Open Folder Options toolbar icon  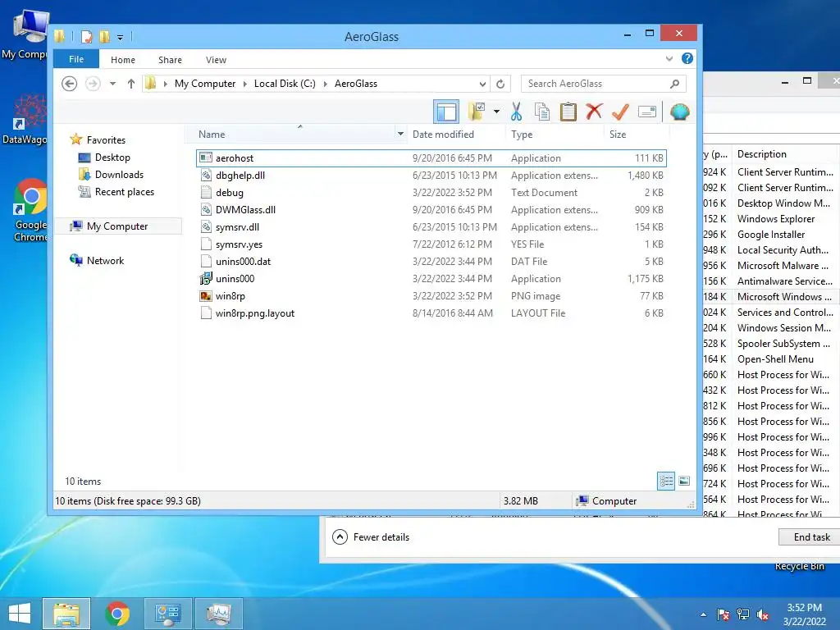[x=477, y=112]
